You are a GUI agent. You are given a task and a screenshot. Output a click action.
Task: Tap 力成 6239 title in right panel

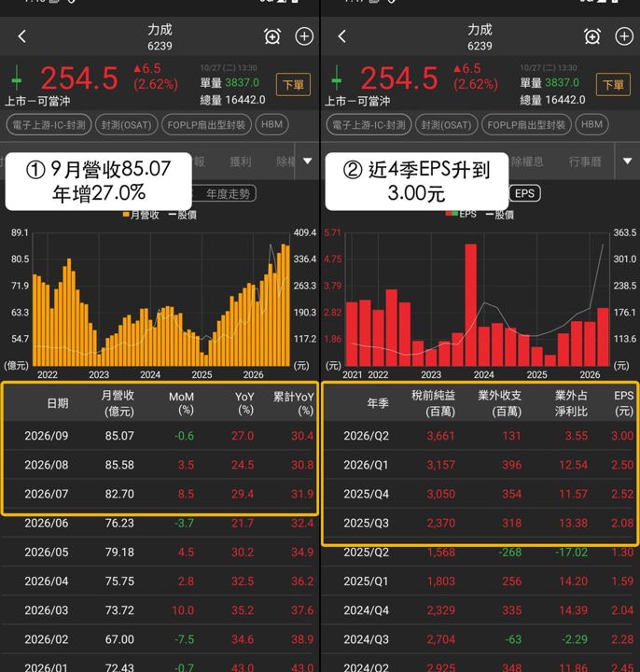tap(480, 36)
